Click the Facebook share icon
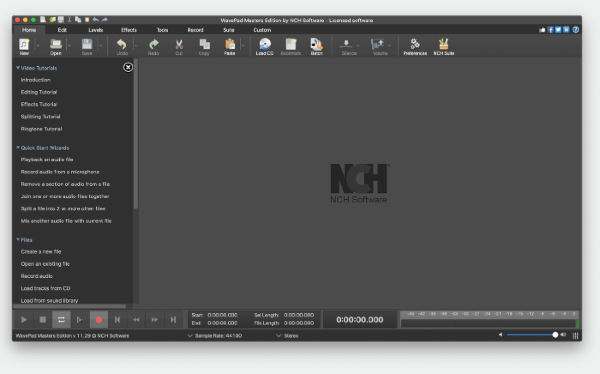 click(x=550, y=30)
